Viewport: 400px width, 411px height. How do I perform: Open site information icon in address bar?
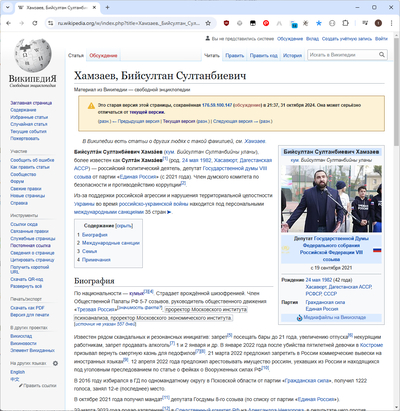click(50, 23)
